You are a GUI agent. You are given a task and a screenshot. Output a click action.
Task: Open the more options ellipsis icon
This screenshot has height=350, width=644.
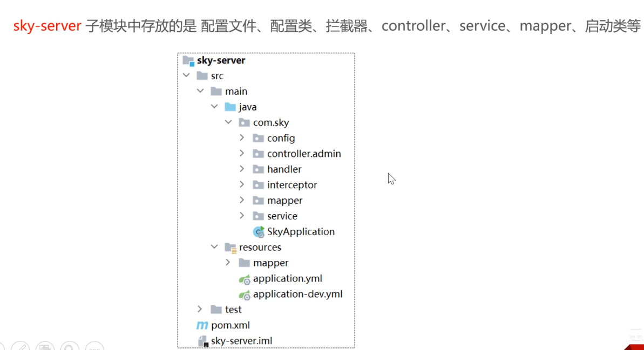(x=94, y=347)
